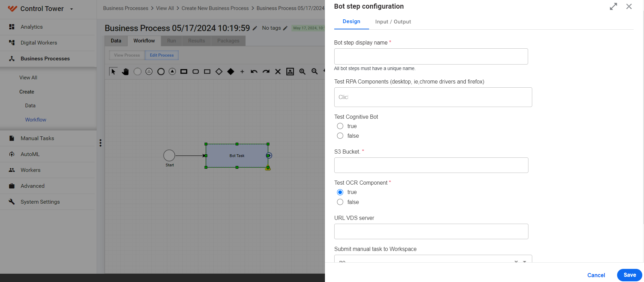This screenshot has width=644, height=282.
Task: Focus the Bot step display name field
Action: (x=431, y=56)
